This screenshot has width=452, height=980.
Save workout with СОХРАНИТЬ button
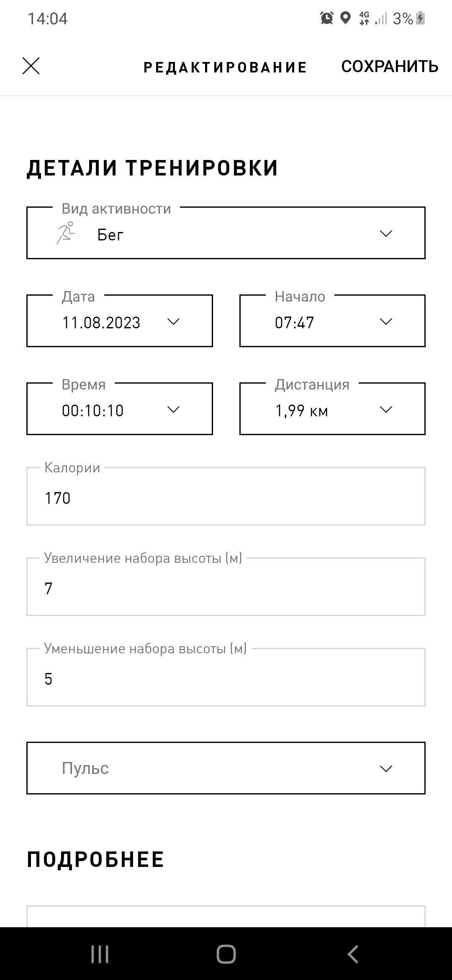coord(390,67)
